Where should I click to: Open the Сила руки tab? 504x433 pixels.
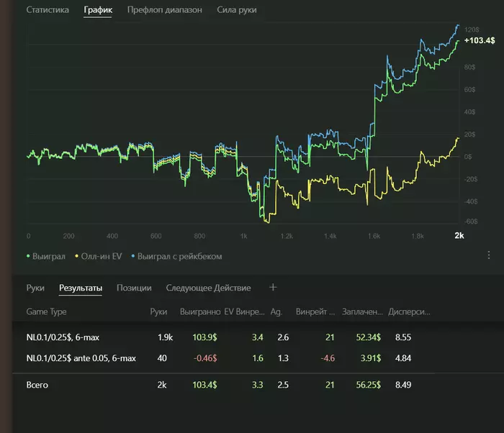(x=237, y=10)
